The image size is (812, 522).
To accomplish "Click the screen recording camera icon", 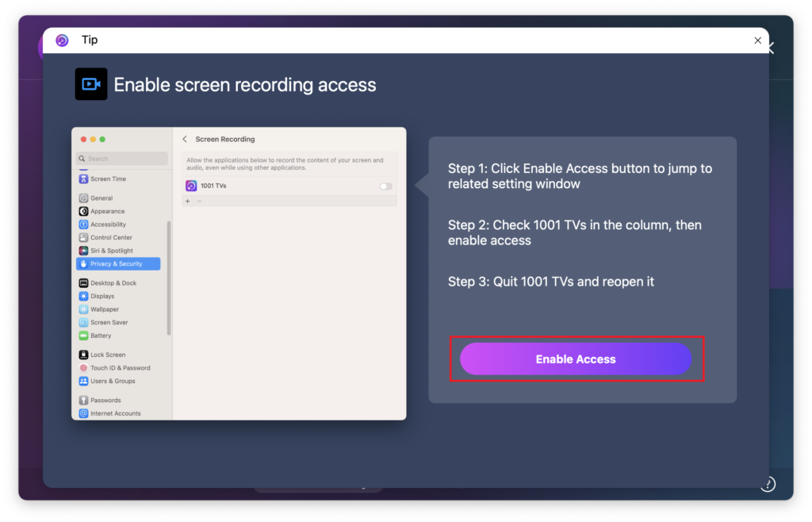I will pos(91,84).
